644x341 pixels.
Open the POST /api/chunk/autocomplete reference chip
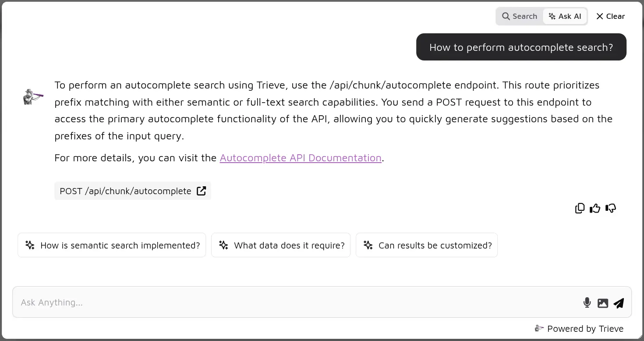tap(126, 191)
